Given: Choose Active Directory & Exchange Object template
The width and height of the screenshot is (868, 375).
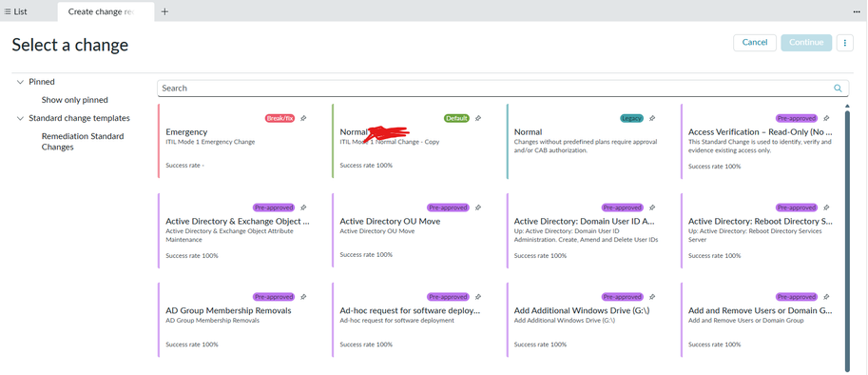Looking at the screenshot, I should coord(238,222).
